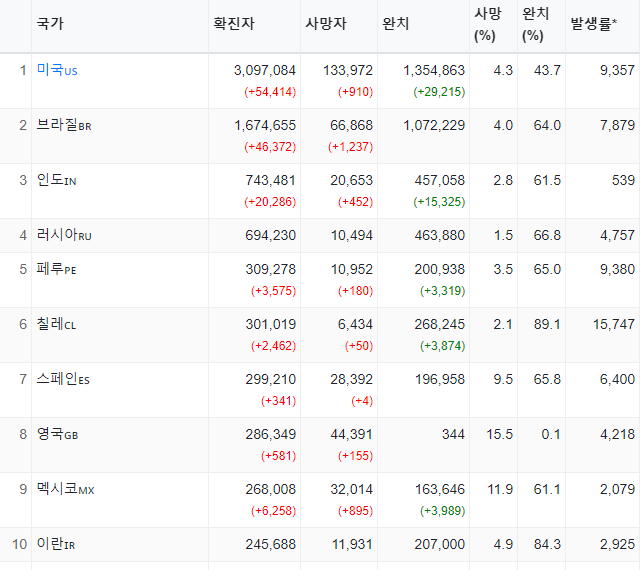Select the 러시아 RU country name
The width and height of the screenshot is (642, 570).
coord(64,235)
